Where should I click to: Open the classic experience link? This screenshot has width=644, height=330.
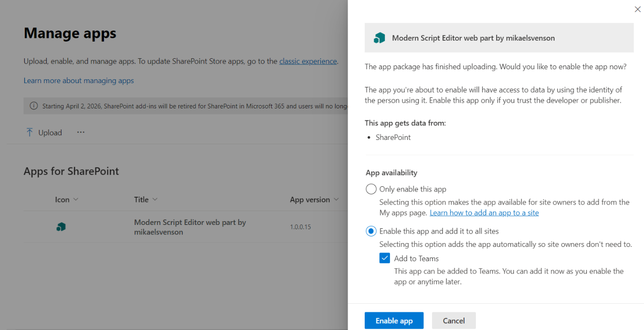pyautogui.click(x=307, y=61)
